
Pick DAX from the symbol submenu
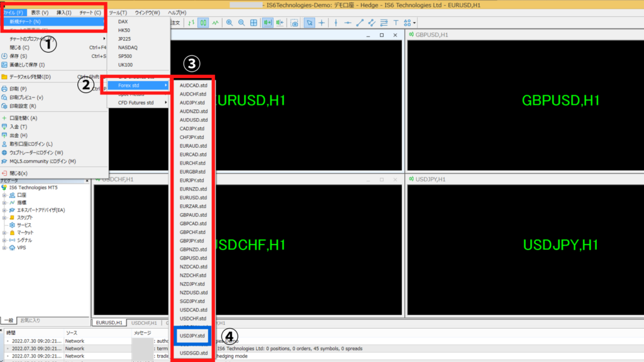pyautogui.click(x=138, y=21)
